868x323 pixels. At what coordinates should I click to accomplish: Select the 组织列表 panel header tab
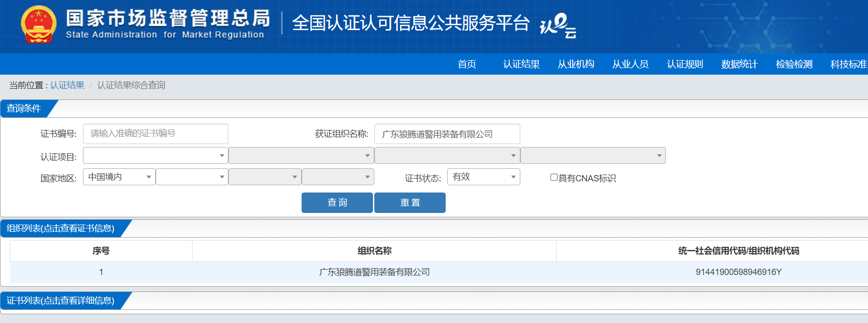pos(61,228)
